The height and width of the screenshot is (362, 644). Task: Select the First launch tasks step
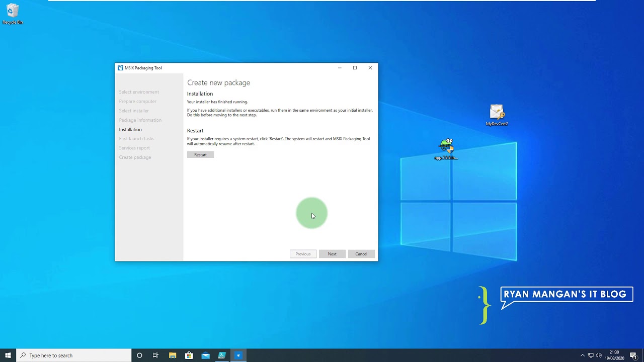137,139
